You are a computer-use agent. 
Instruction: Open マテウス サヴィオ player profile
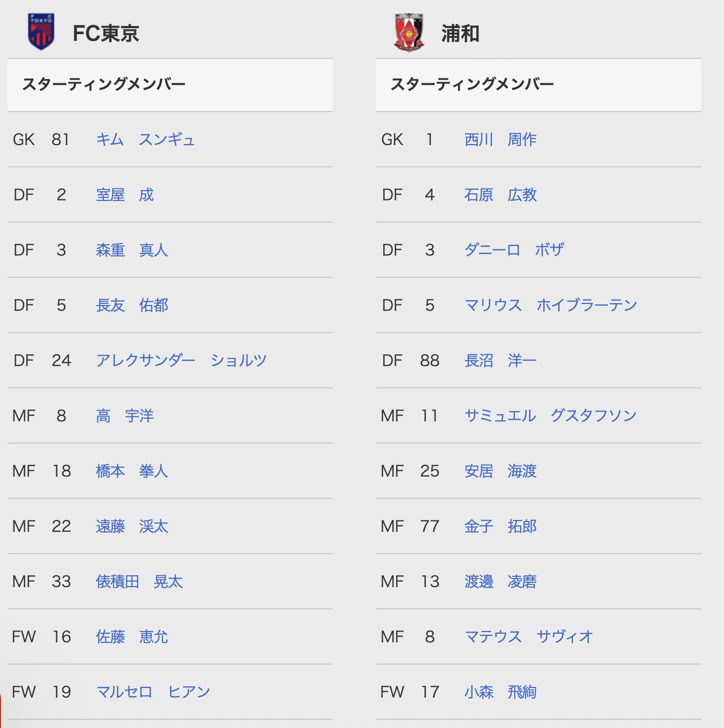click(529, 637)
